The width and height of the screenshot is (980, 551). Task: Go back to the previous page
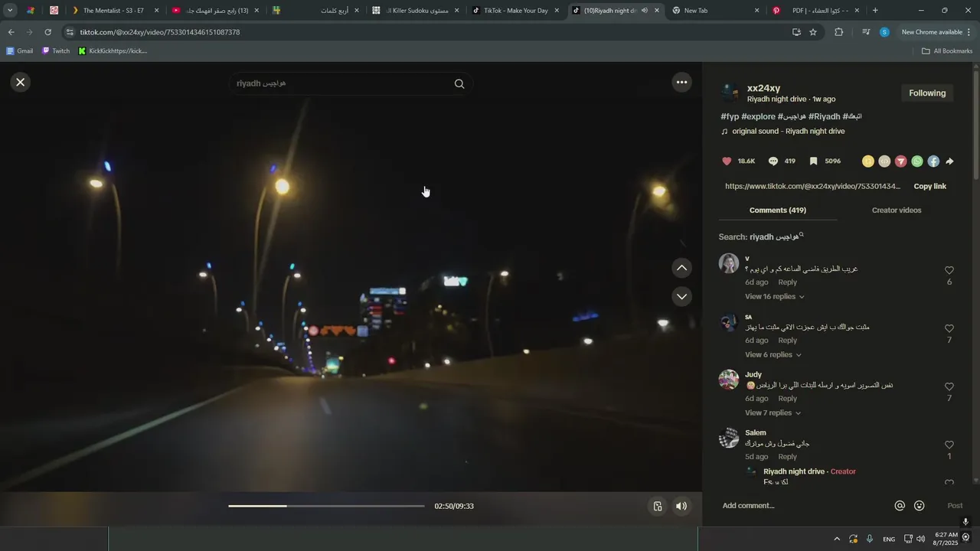(11, 32)
